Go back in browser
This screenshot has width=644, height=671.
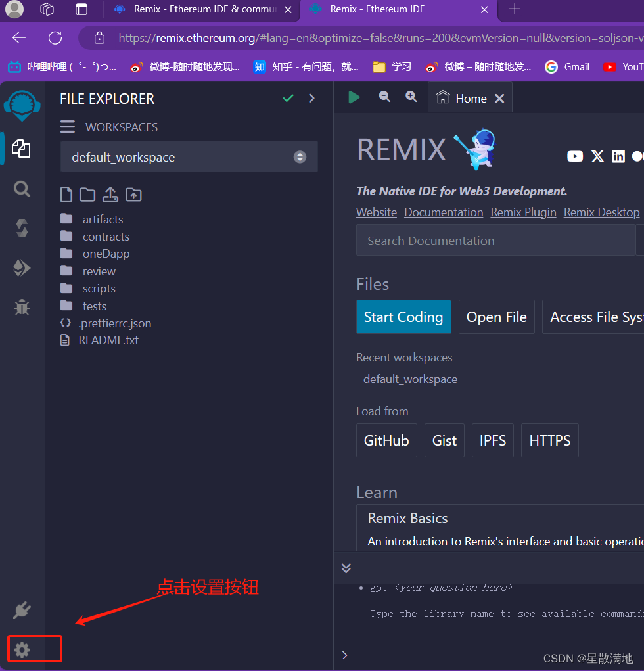pos(19,38)
